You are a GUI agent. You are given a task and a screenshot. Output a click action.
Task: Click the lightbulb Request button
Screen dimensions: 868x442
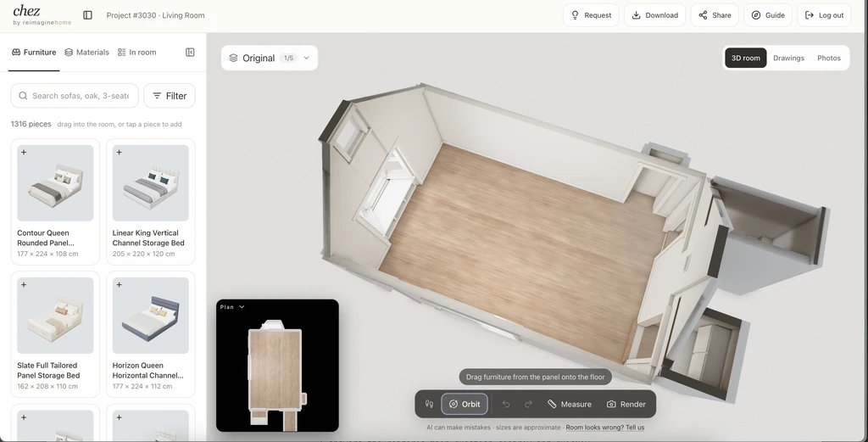pyautogui.click(x=591, y=15)
